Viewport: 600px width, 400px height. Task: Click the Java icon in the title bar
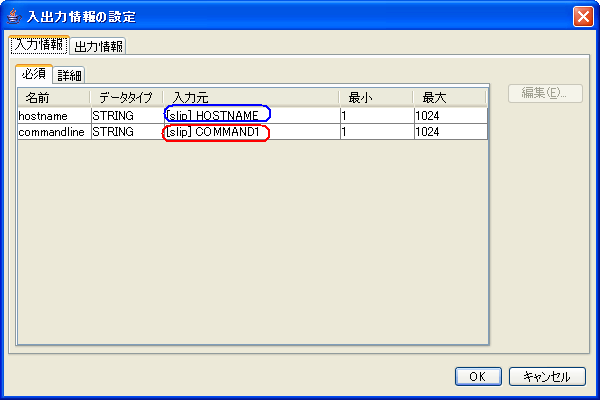[x=14, y=16]
